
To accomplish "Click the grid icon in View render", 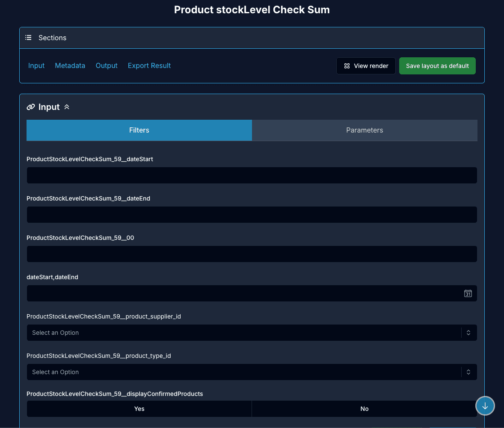I will (347, 66).
